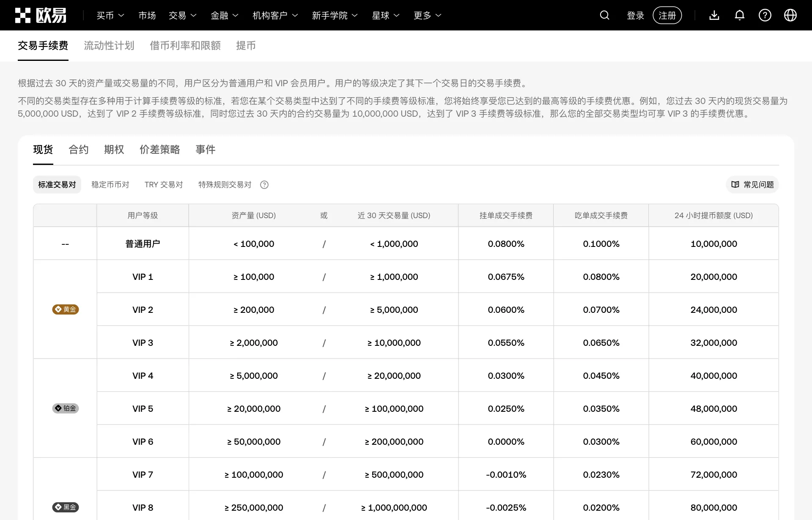This screenshot has width=812, height=520.
Task: Click the 挂单成交手续费 column header
Action: click(x=506, y=216)
